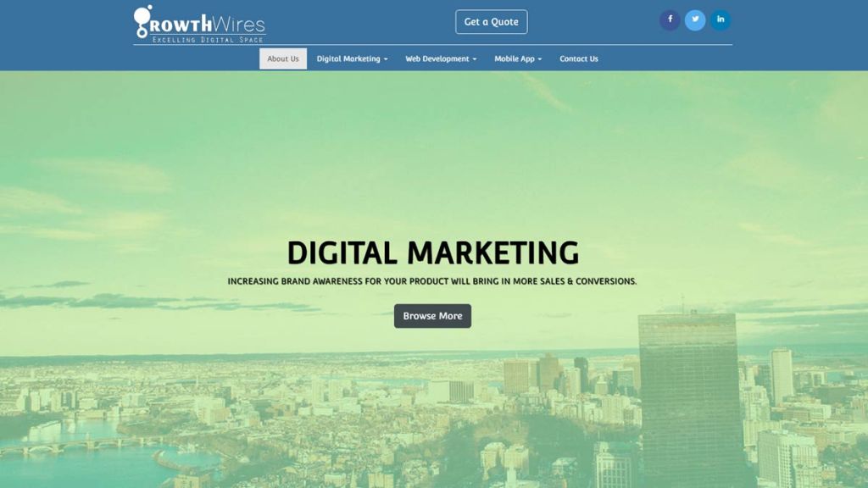The height and width of the screenshot is (488, 868).
Task: Expand the Mobile App dropdown menu
Action: pos(518,58)
